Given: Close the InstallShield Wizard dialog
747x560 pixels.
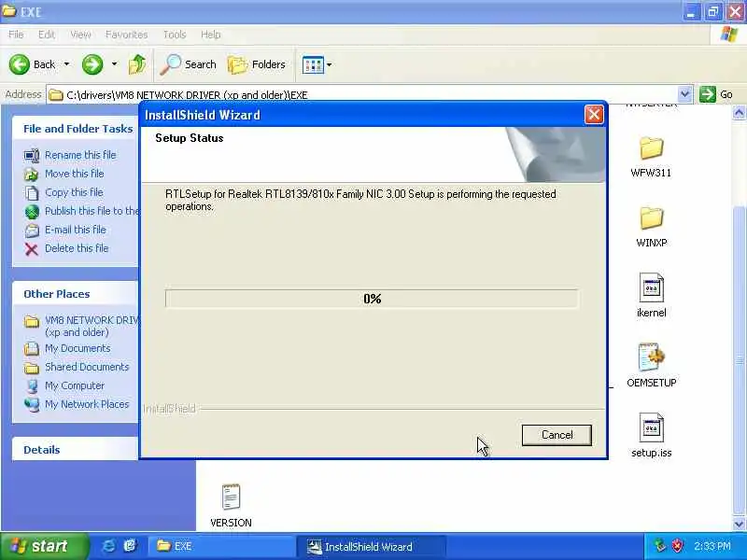Looking at the screenshot, I should click(x=594, y=115).
